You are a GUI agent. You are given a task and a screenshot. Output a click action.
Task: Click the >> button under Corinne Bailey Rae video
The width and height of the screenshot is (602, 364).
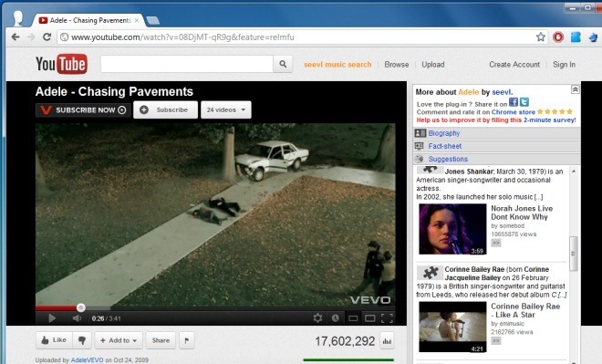pos(496,340)
